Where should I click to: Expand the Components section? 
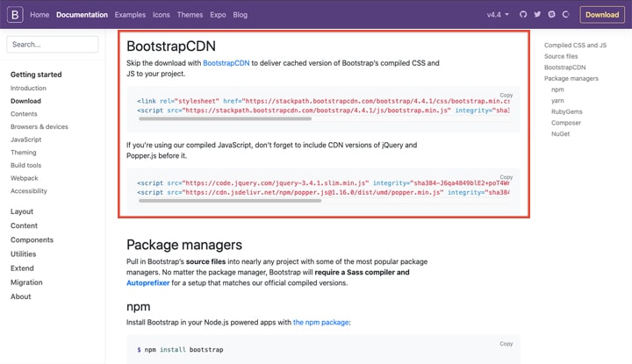(x=32, y=239)
